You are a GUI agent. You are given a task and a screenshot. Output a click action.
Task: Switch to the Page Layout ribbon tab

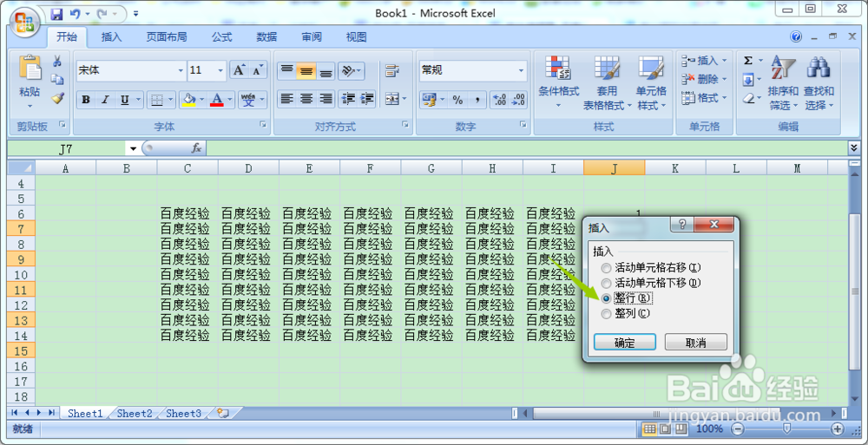[x=167, y=37]
